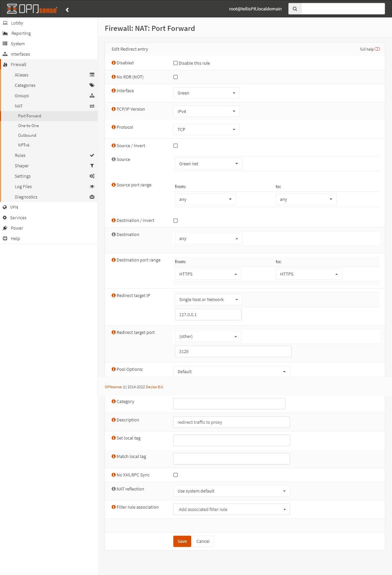Click the Settings cogs icon
The image size is (392, 575).
(x=92, y=176)
